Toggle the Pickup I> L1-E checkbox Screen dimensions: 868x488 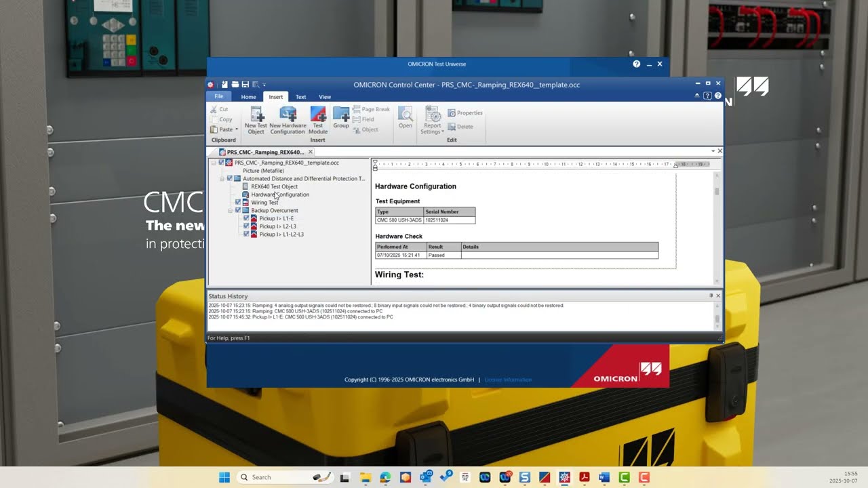tap(246, 218)
